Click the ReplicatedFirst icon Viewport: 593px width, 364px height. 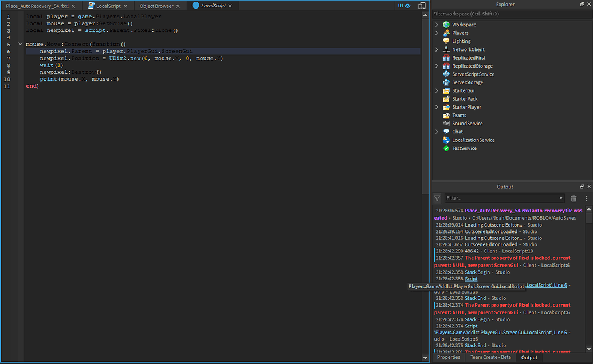(446, 58)
